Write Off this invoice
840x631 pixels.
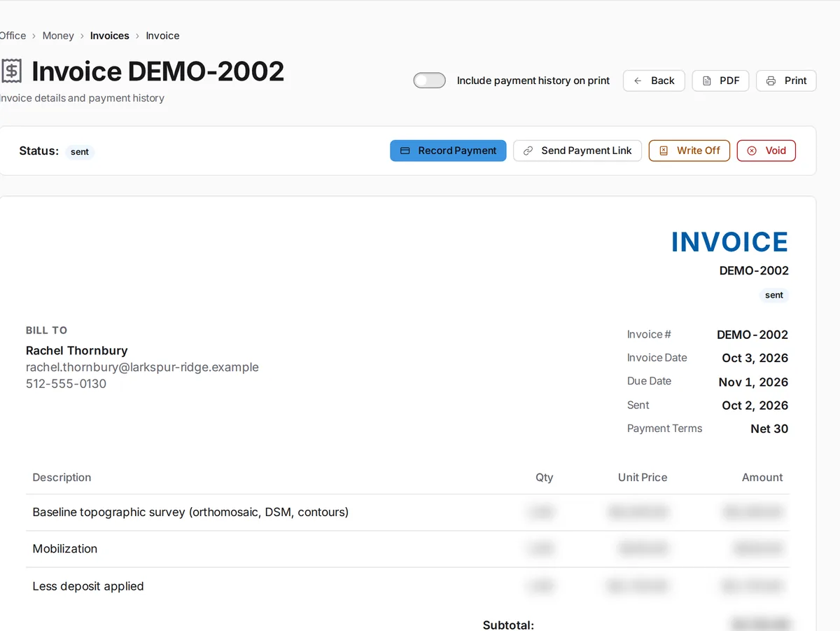[689, 151]
